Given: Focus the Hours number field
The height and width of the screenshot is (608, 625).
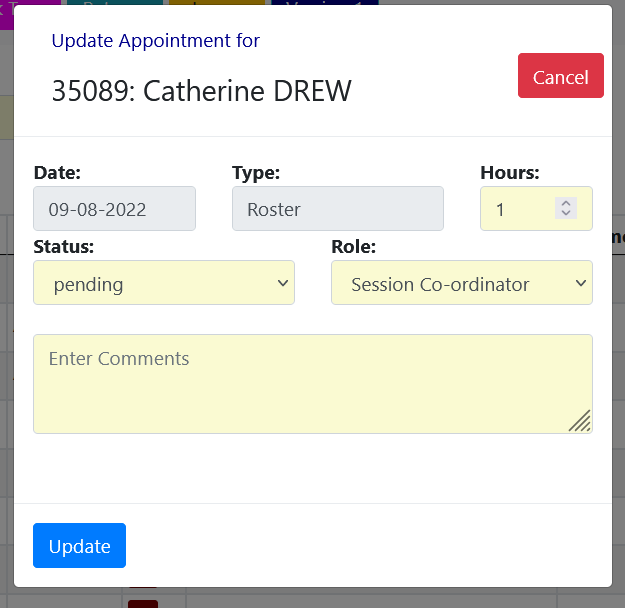Looking at the screenshot, I should 522,209.
